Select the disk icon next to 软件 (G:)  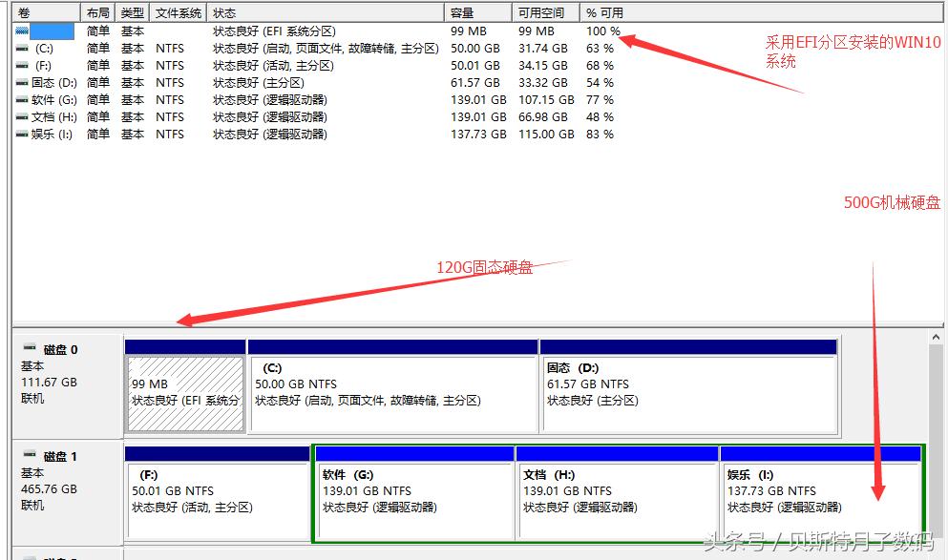pyautogui.click(x=21, y=99)
